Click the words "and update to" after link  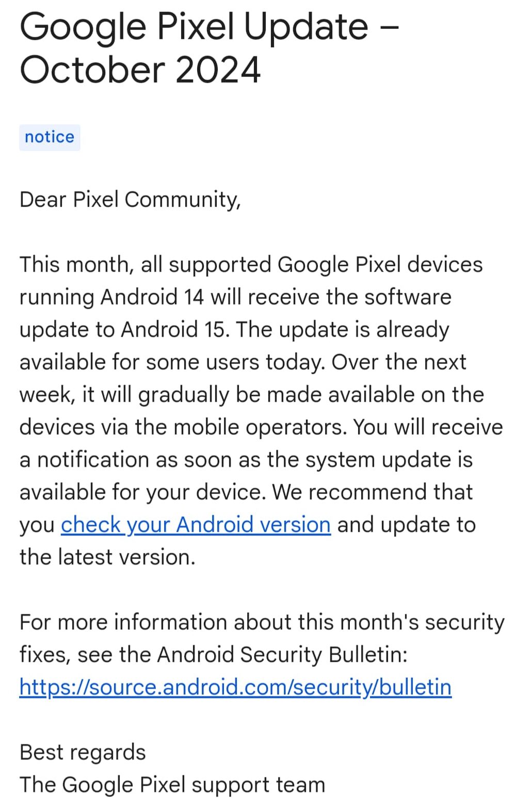coord(406,525)
